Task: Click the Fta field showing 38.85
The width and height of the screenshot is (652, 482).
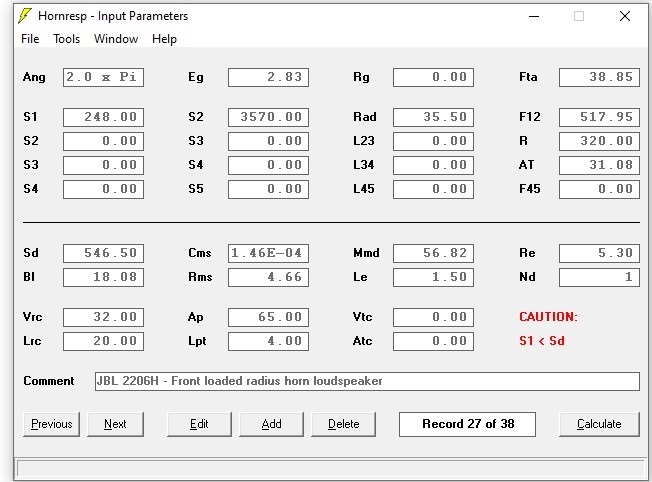Action: tap(599, 77)
